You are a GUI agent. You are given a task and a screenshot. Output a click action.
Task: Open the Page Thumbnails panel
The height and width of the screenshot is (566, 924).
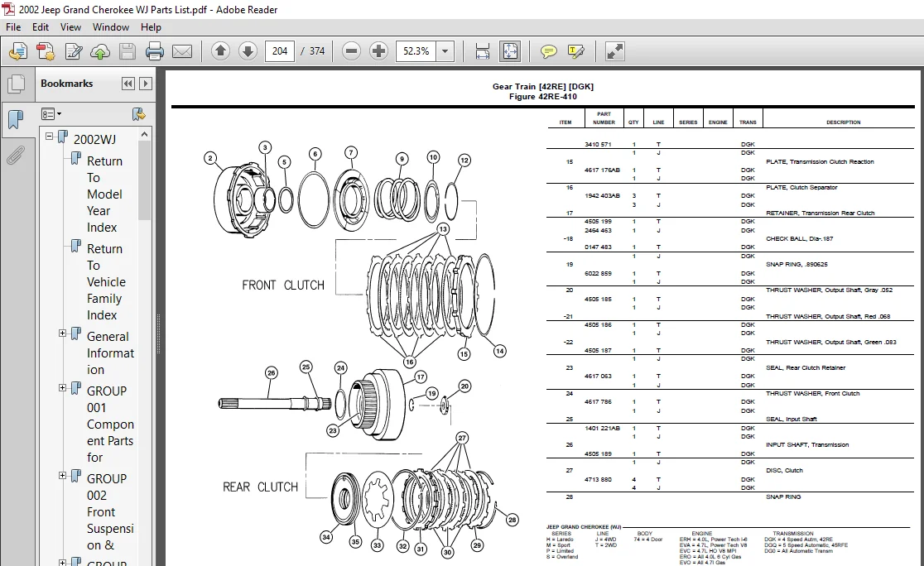tap(17, 84)
